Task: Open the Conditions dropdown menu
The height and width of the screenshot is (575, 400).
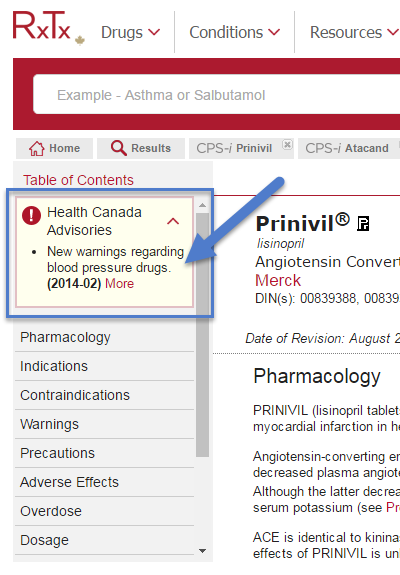Action: [235, 32]
